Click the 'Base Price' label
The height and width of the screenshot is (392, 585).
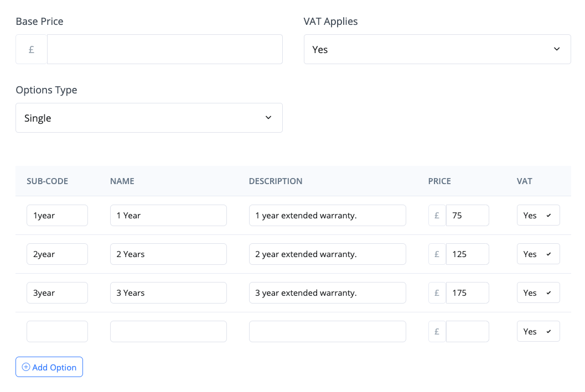(x=39, y=21)
